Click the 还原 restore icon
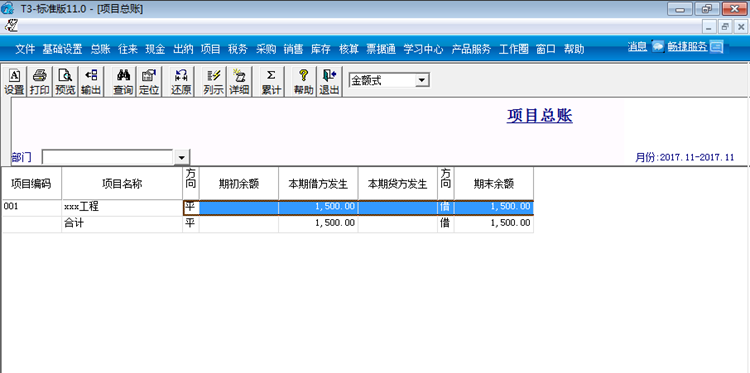The height and width of the screenshot is (373, 750). coord(181,81)
